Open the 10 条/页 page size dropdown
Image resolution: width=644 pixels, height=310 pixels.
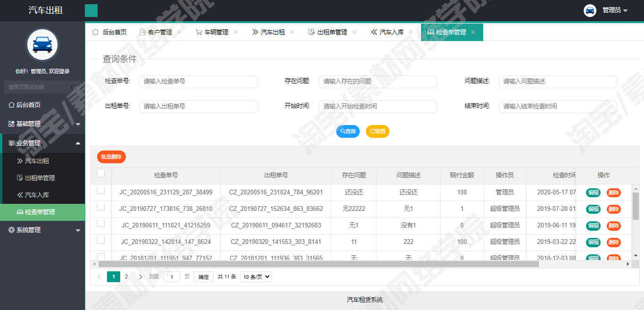click(256, 277)
